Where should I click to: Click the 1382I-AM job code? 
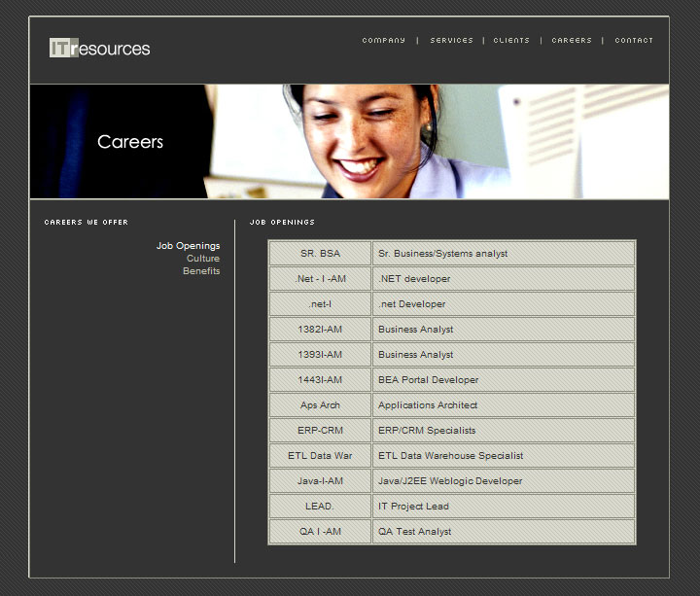[320, 330]
